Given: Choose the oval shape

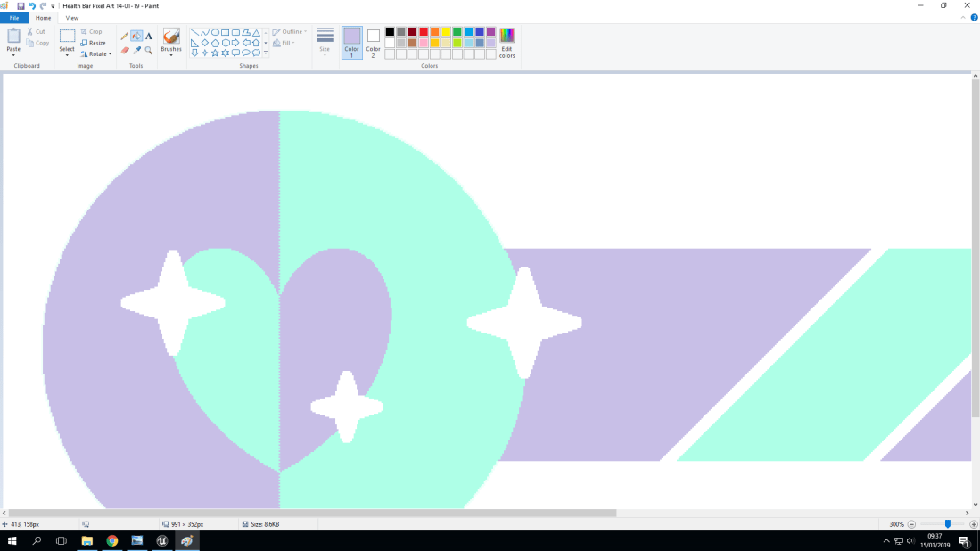Looking at the screenshot, I should click(x=216, y=32).
